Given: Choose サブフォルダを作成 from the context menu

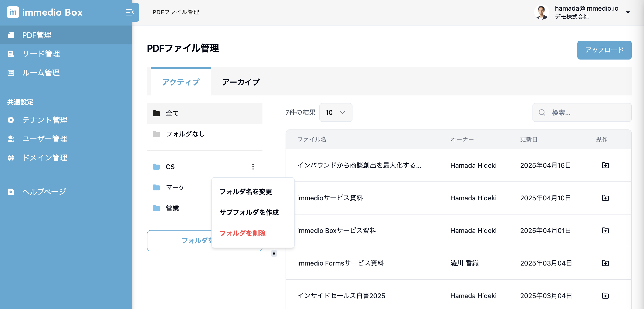Looking at the screenshot, I should pos(249,213).
